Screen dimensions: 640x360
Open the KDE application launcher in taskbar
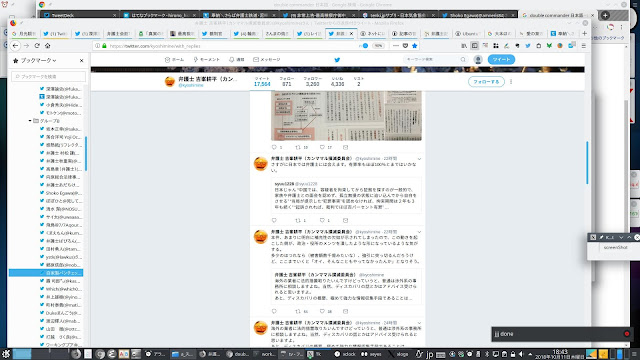6,354
